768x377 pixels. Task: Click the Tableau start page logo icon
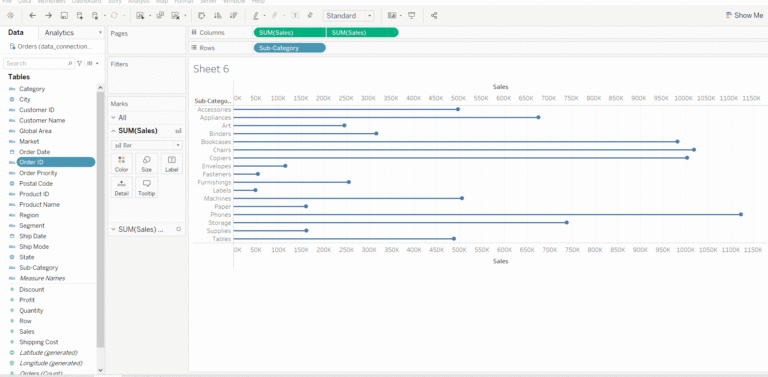click(10, 16)
